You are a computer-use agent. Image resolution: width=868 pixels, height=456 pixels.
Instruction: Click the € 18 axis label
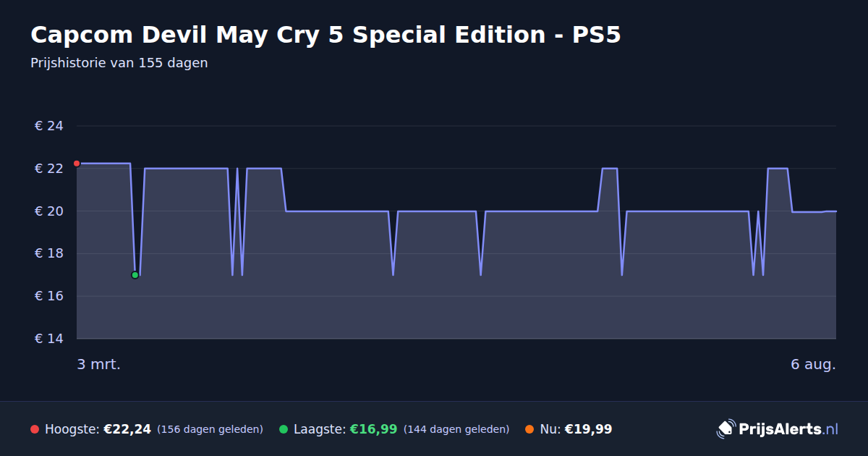point(49,253)
